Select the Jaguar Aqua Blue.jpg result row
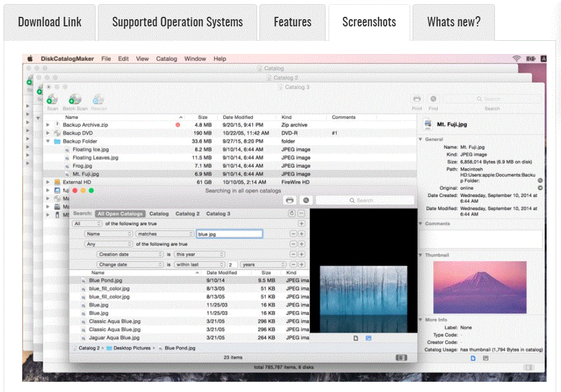This screenshot has width=561, height=392. (x=190, y=337)
